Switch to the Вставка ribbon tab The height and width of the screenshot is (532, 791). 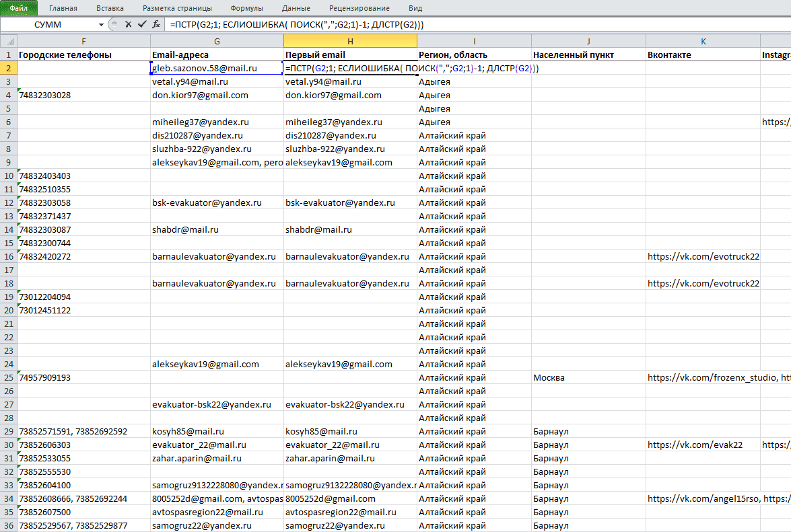(x=110, y=8)
